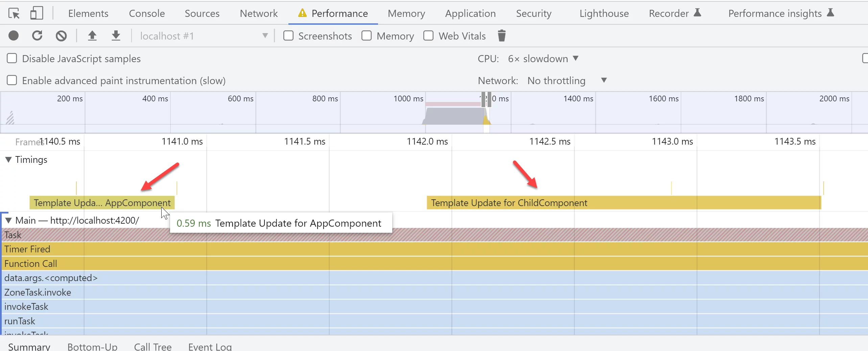Toggle the device toolbar icon
Image resolution: width=868 pixels, height=351 pixels.
[37, 13]
